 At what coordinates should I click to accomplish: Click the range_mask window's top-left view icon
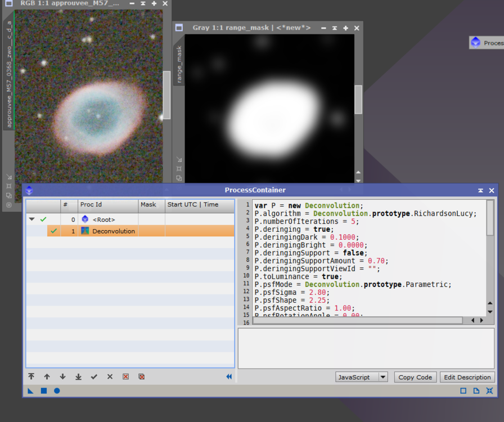[x=179, y=28]
